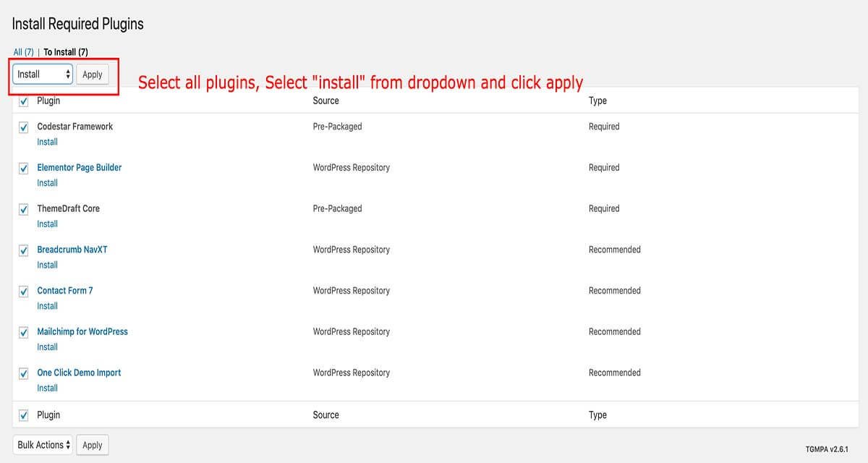The height and width of the screenshot is (463, 868).
Task: Open the bottom Bulk Actions dropdown
Action: (43, 445)
